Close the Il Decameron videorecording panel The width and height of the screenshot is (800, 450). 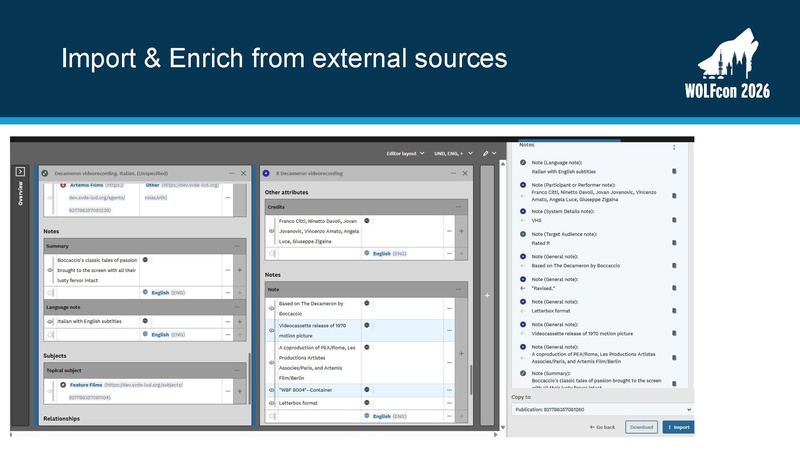465,173
